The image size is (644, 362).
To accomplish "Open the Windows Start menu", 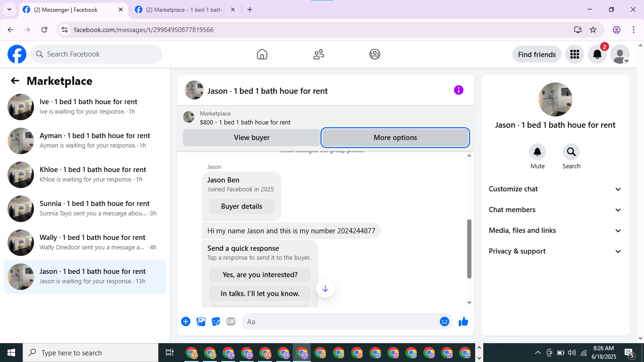I will click(11, 353).
